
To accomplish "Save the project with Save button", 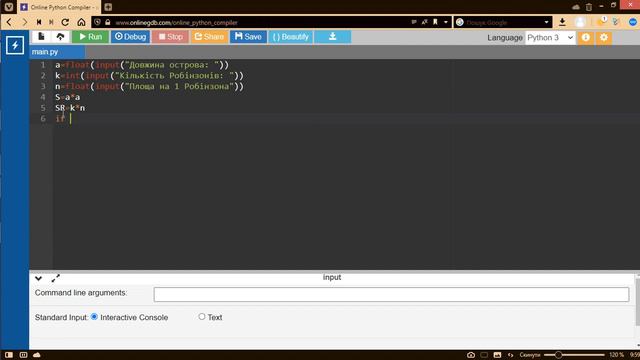I will [248, 37].
